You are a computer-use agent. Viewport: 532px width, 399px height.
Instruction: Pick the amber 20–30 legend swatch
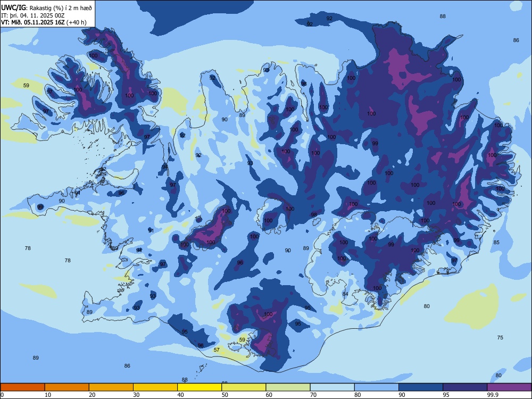pos(111,387)
